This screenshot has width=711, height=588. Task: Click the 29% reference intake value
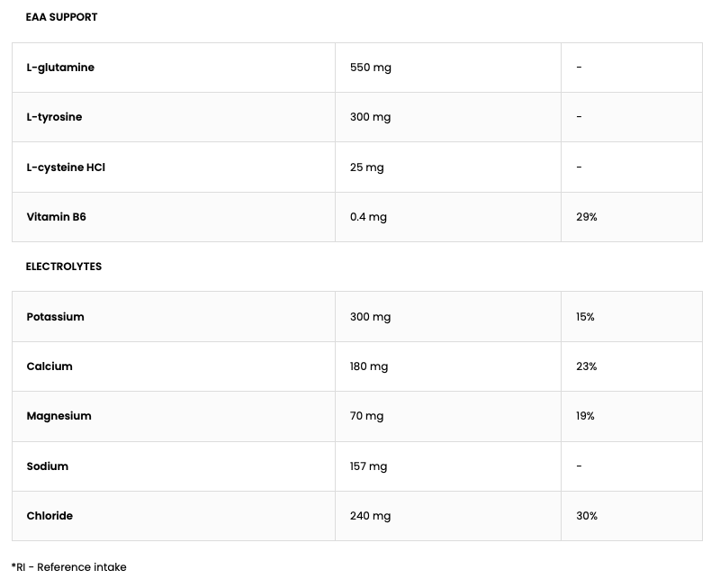[x=586, y=217]
